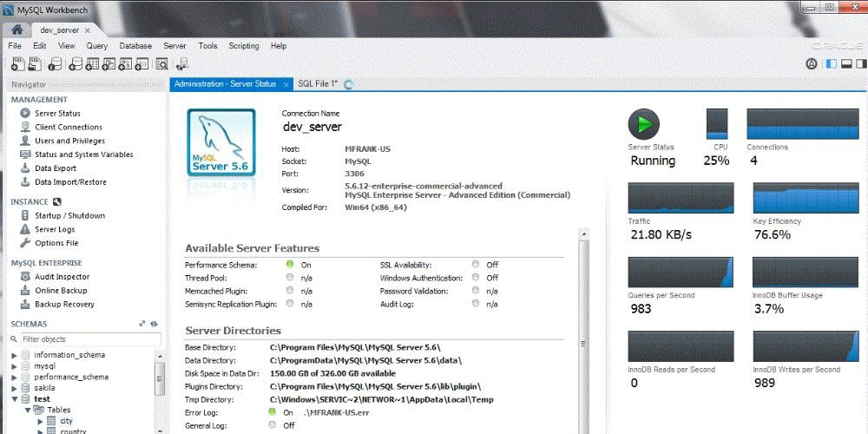Expand the mysql schema
Viewport: 868px width, 434px height.
[15, 366]
